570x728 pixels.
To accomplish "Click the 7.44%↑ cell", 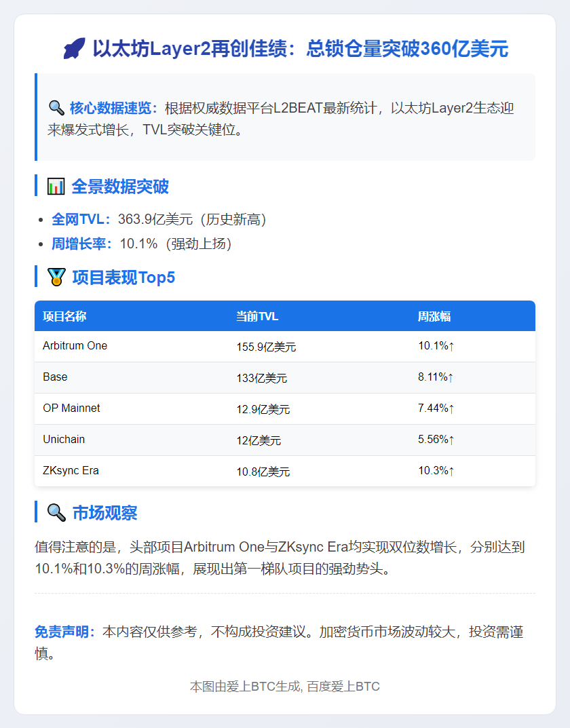I will (x=436, y=408).
